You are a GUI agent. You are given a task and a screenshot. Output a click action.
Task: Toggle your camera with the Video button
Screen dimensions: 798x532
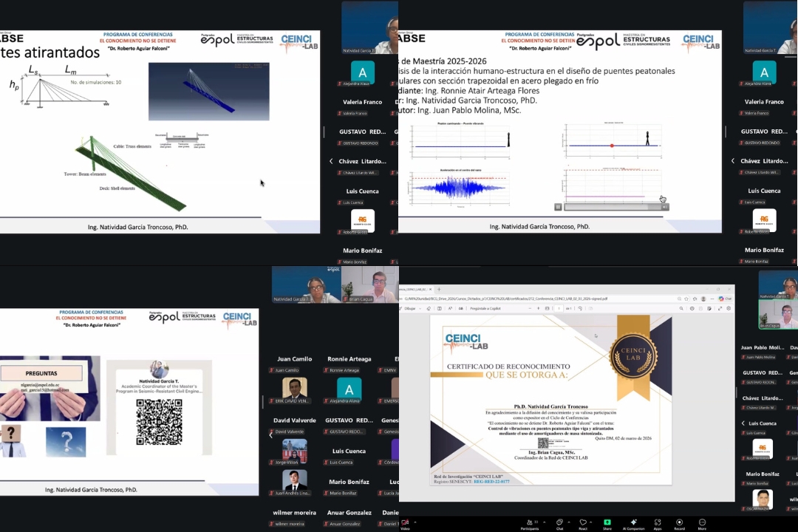pyautogui.click(x=403, y=523)
